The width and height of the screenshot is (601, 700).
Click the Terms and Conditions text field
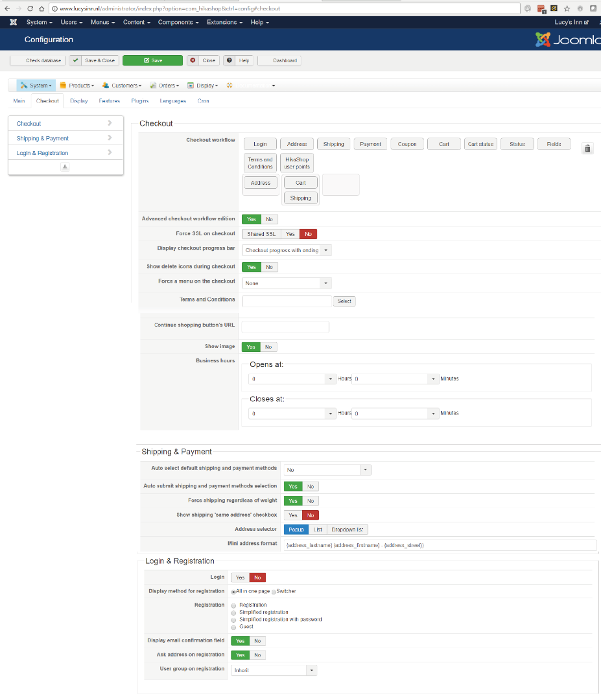tap(287, 301)
